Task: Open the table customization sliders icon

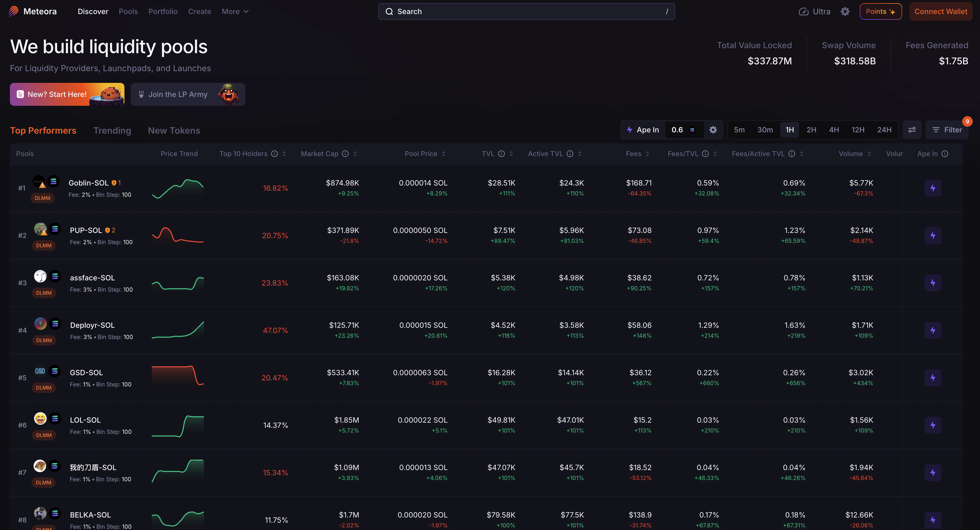Action: click(912, 130)
